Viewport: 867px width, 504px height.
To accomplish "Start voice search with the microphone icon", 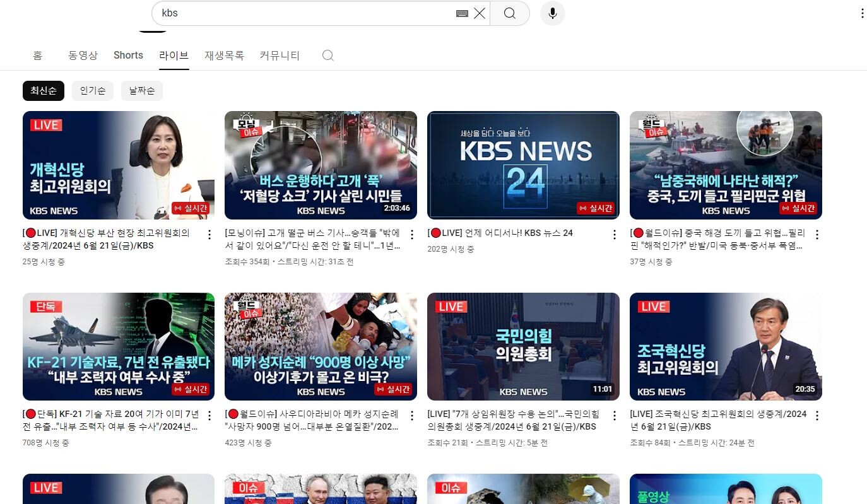I will [553, 13].
